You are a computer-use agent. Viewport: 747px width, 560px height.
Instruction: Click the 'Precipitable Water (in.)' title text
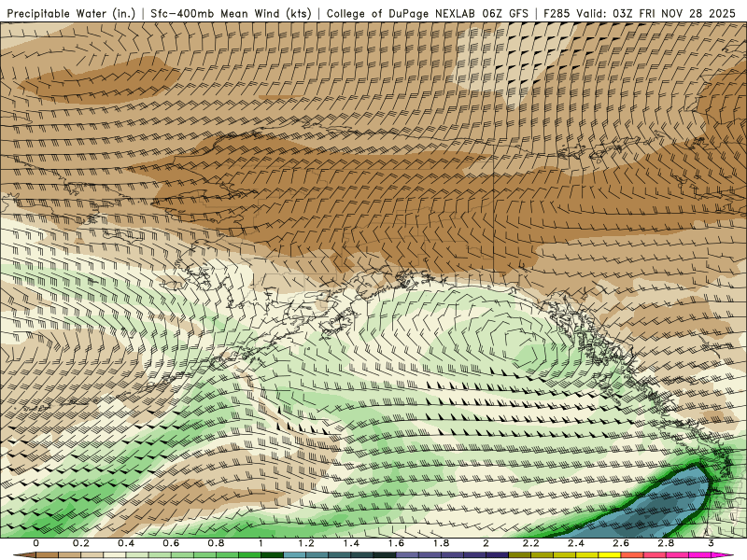[x=71, y=13]
